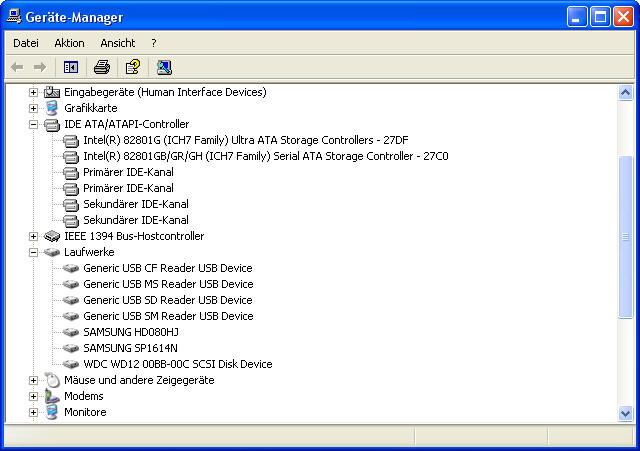Click the Laufwerke drive category icon

[52, 252]
